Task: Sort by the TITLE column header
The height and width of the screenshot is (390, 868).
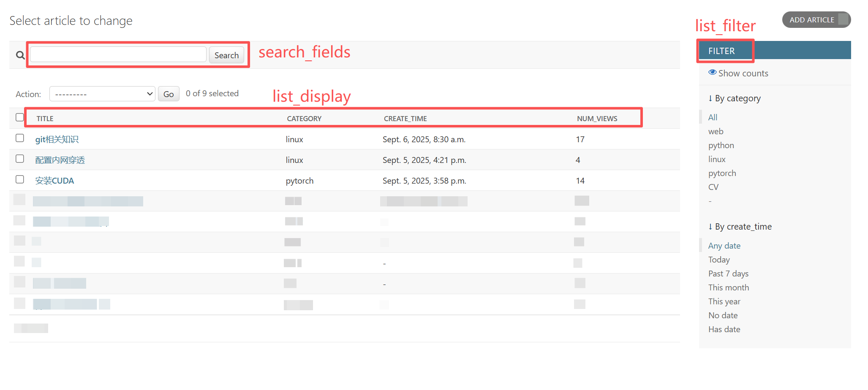Action: (x=45, y=119)
